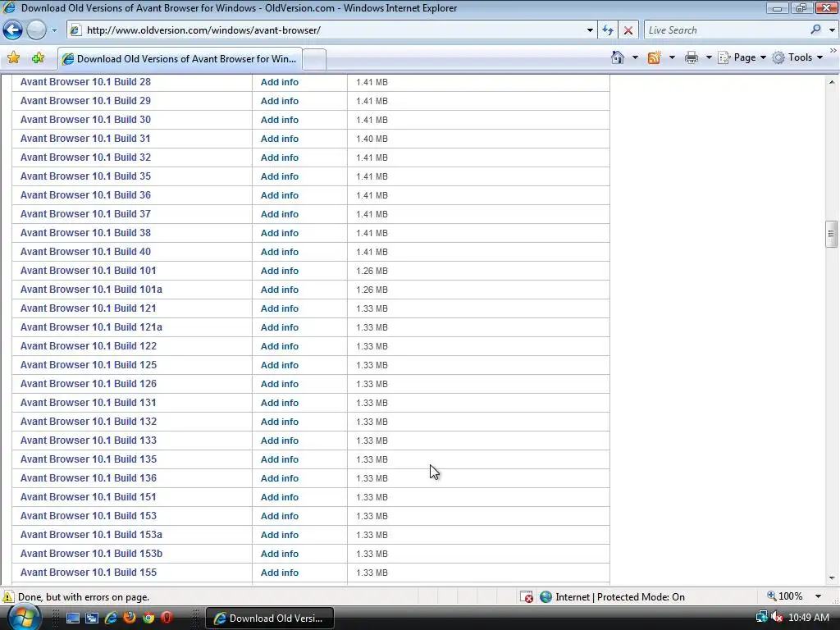The height and width of the screenshot is (630, 840).
Task: Open the Avant Browser 10.1 Build 126 link
Action: 89,384
